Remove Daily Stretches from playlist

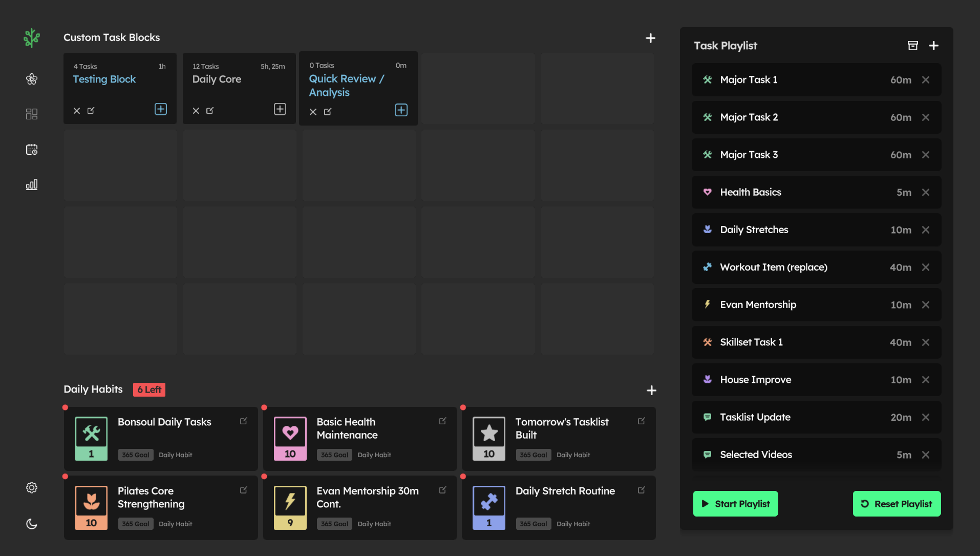tap(926, 230)
